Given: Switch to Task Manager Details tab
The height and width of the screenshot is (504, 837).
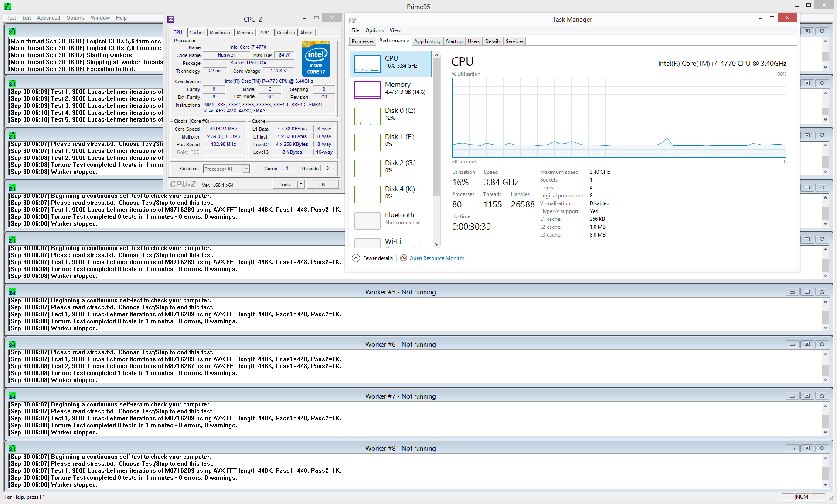Looking at the screenshot, I should click(493, 41).
